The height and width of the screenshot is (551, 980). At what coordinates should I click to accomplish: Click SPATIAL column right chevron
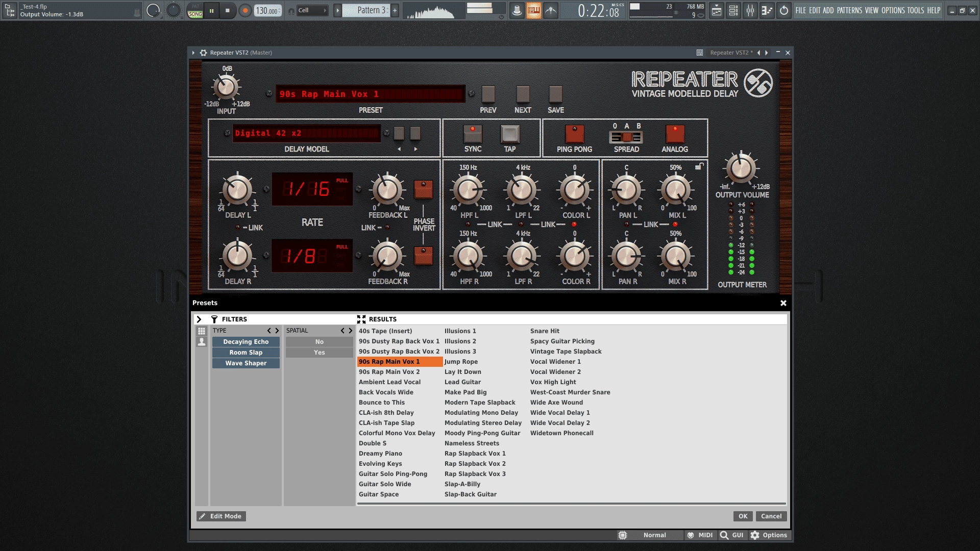351,331
